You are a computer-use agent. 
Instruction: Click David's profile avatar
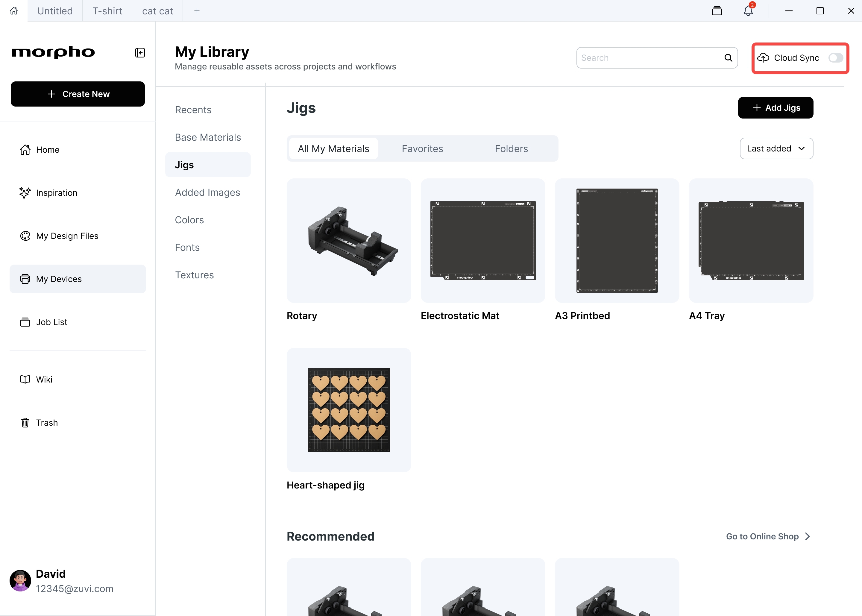click(x=20, y=580)
